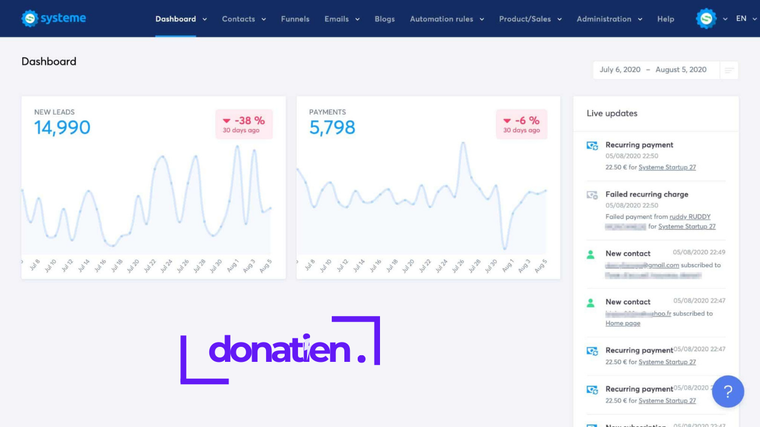The image size is (760, 427).
Task: Expand the Contacts dropdown chevron
Action: [264, 19]
